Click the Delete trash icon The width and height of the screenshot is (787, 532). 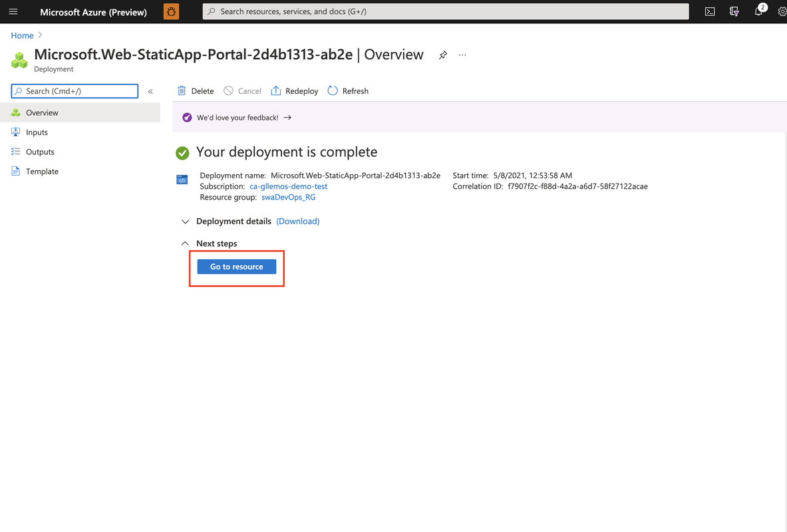[x=182, y=91]
